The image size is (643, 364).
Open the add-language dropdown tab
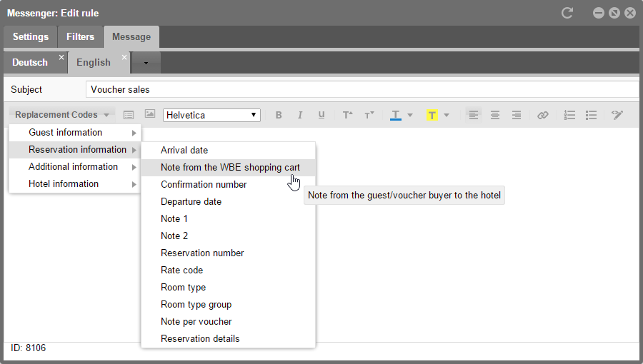coord(146,63)
